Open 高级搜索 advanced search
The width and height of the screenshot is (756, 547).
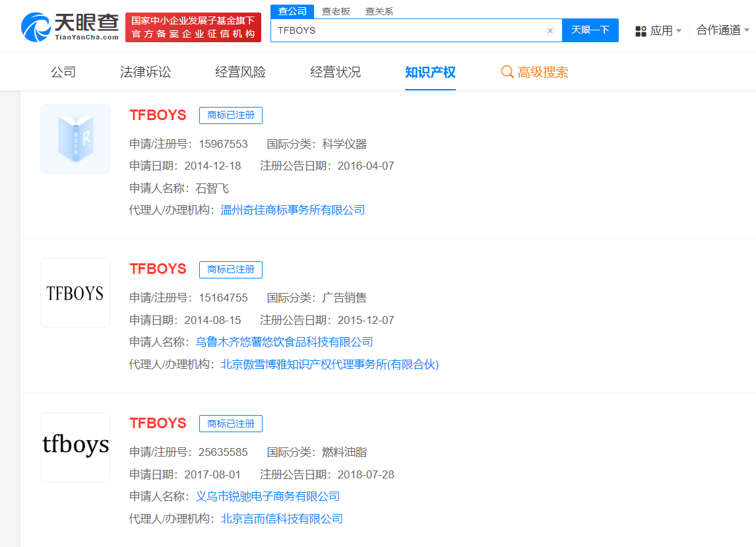point(542,72)
